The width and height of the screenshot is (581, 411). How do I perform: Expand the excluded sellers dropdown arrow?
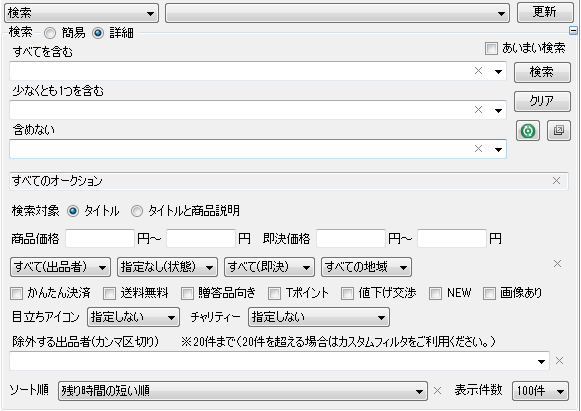coord(541,361)
